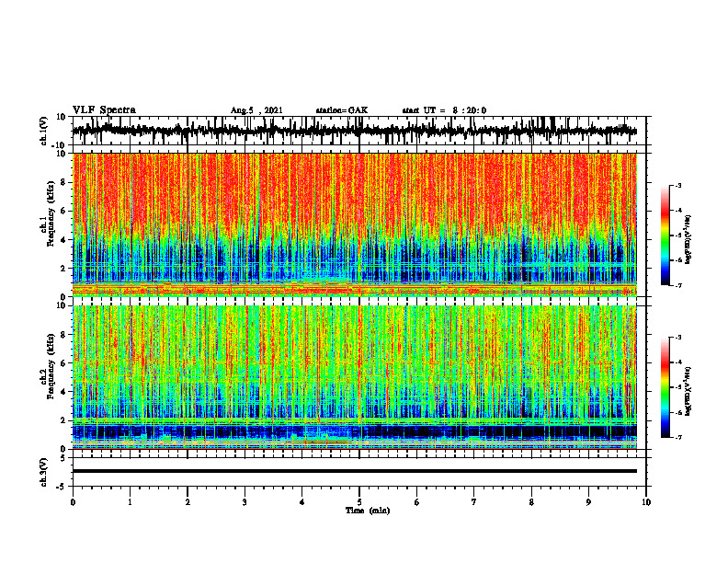Click the "Time (min)" x-axis label
Viewport: 728px width, 563px height.
coord(368,511)
